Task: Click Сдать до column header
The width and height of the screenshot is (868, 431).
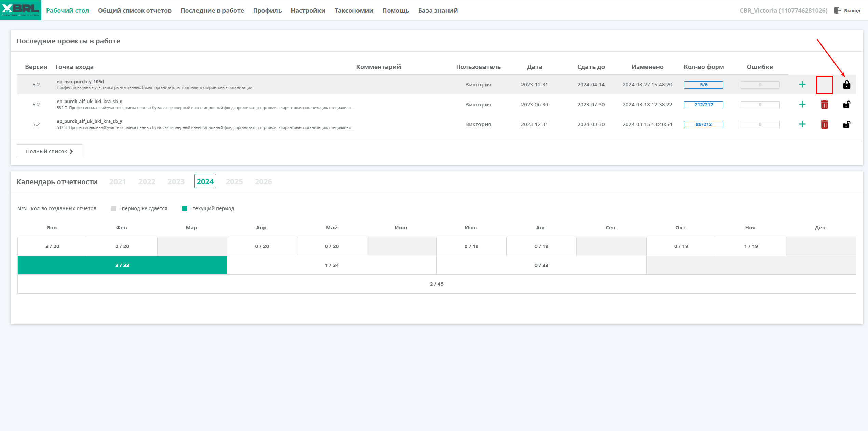Action: (591, 67)
